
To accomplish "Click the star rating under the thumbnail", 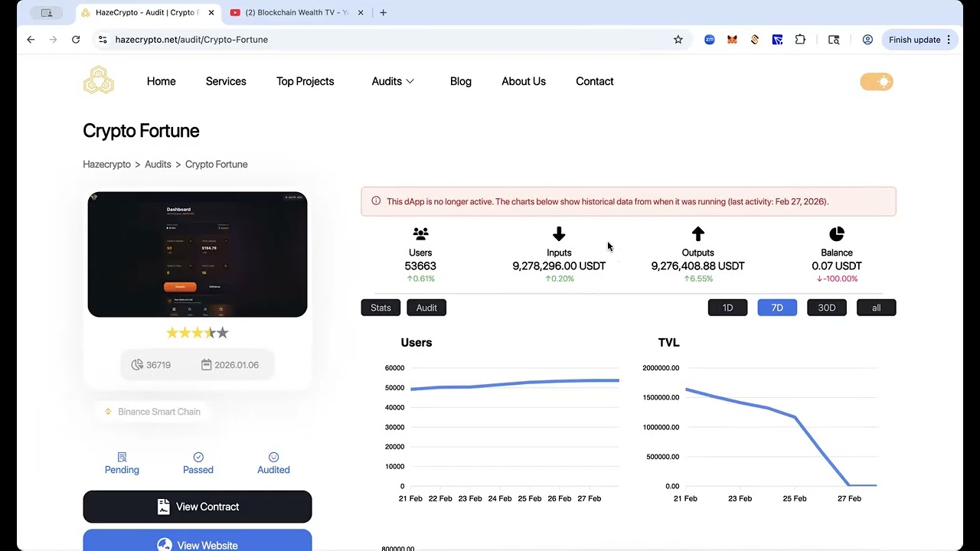I will click(x=198, y=333).
